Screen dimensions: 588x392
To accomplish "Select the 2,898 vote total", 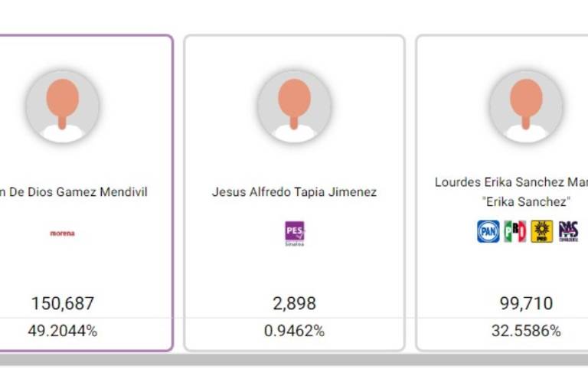I will point(294,303).
